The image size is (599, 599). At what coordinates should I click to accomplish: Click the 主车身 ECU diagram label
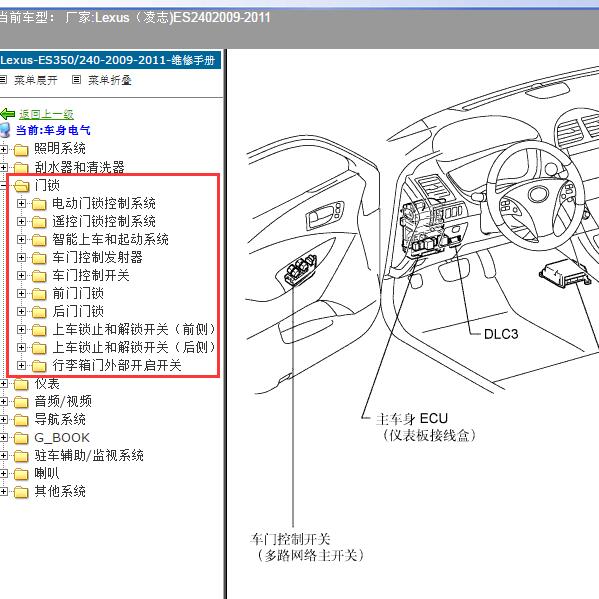point(412,419)
